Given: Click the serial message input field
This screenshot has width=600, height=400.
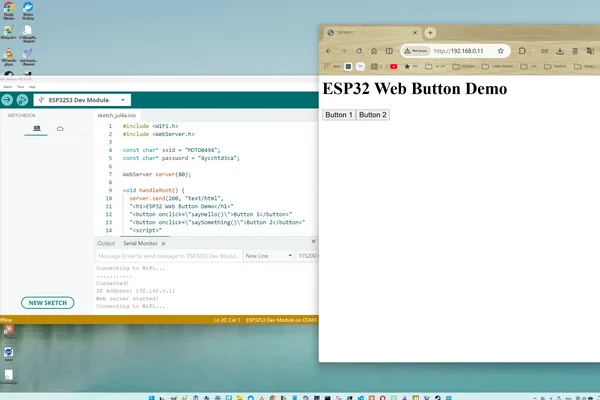Looking at the screenshot, I should [x=169, y=256].
